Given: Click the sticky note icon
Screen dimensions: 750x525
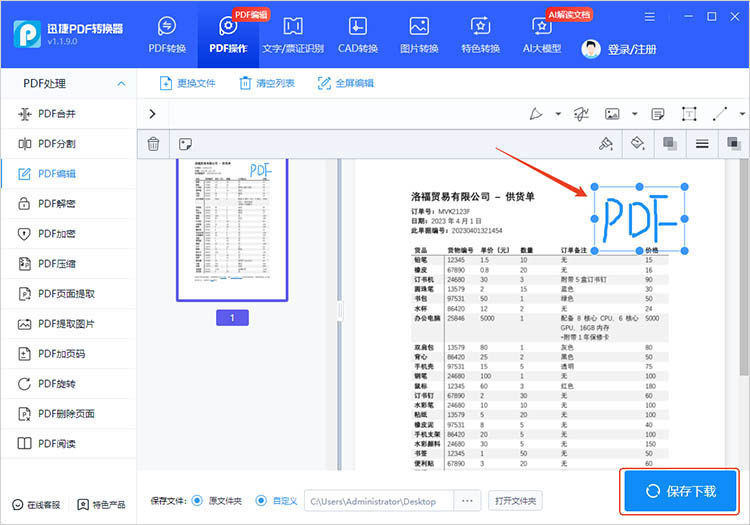Looking at the screenshot, I should (x=185, y=144).
